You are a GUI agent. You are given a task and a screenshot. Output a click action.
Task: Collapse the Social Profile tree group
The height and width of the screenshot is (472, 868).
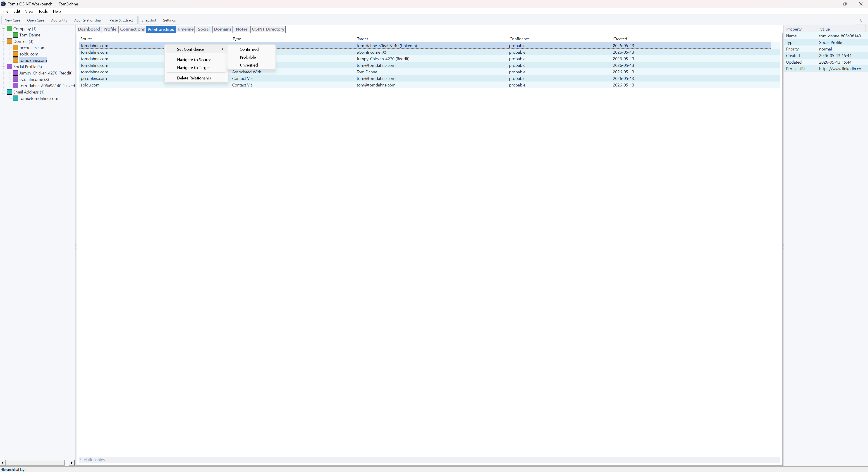click(x=3, y=67)
